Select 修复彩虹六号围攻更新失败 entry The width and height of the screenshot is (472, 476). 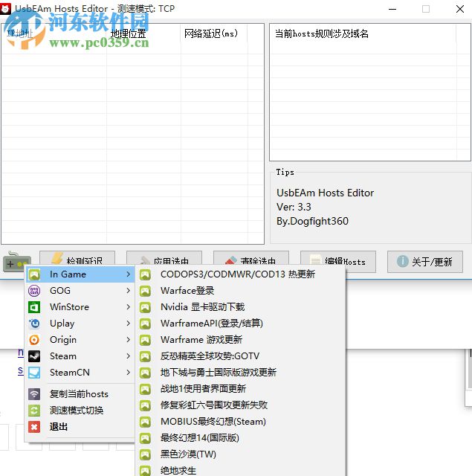240,405
